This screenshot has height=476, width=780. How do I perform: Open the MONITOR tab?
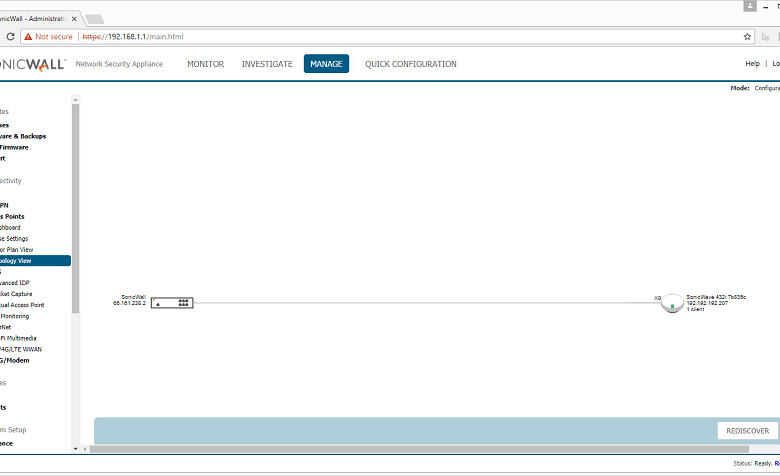(x=205, y=64)
